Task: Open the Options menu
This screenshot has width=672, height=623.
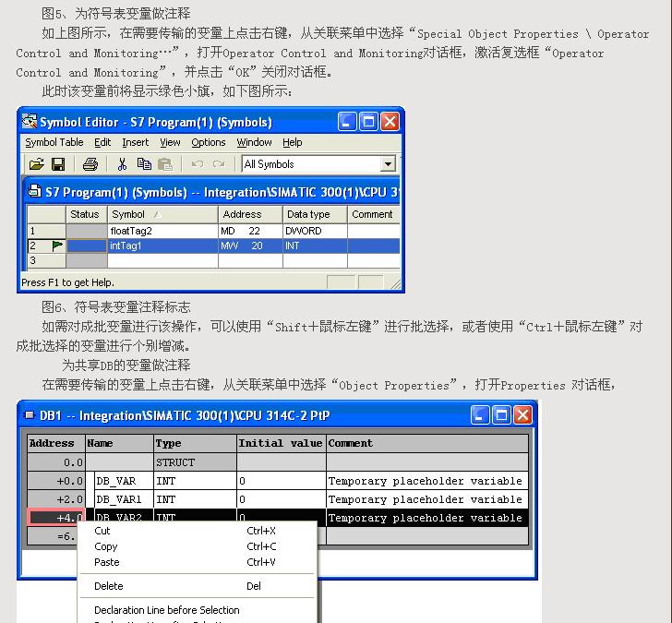Action: tap(209, 142)
